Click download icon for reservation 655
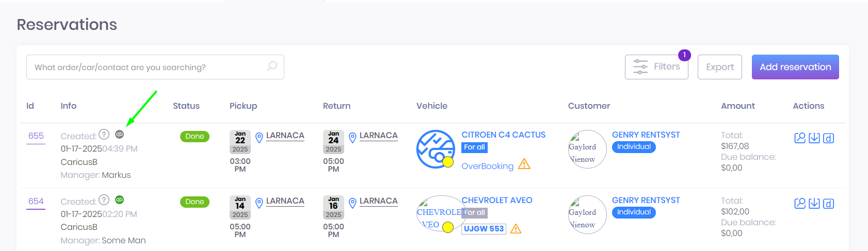 point(814,138)
